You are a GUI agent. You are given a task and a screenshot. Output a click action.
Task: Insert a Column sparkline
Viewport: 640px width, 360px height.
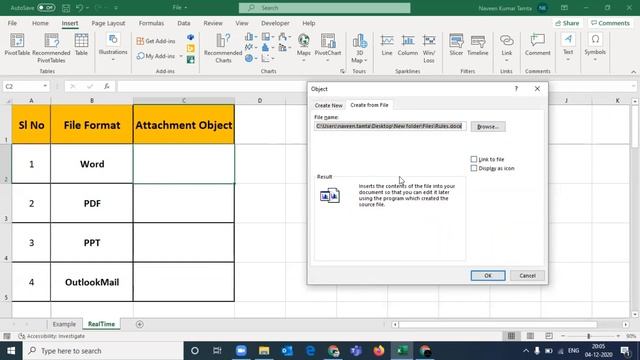(x=407, y=45)
